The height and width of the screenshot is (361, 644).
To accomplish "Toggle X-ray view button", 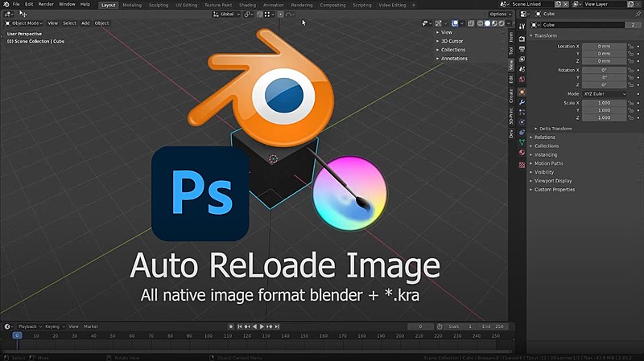I will coord(471,23).
